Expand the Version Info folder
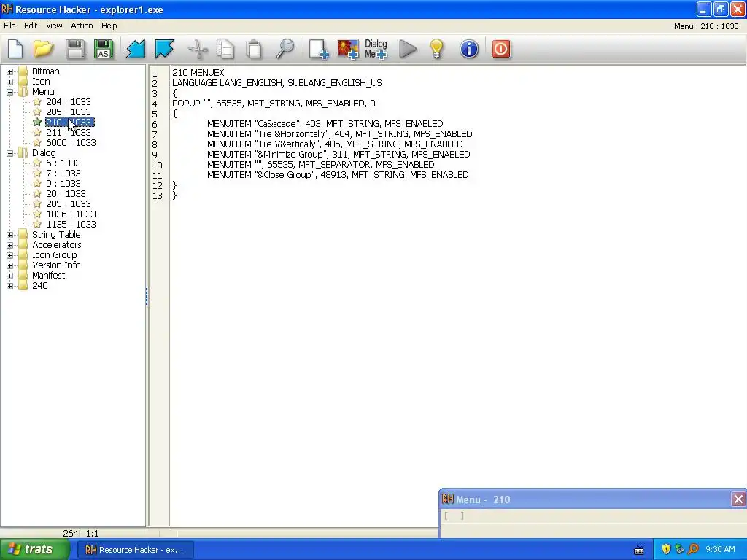This screenshot has height=560, width=747. pos(9,265)
